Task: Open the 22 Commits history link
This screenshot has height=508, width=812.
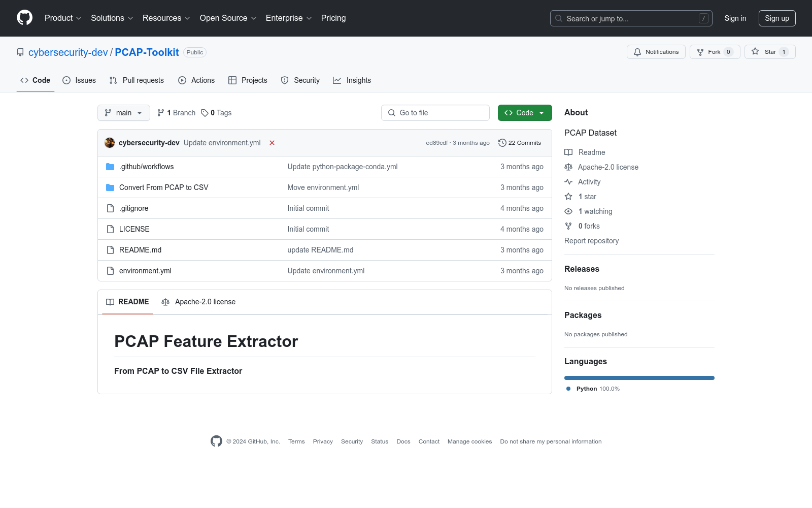Action: 520,143
